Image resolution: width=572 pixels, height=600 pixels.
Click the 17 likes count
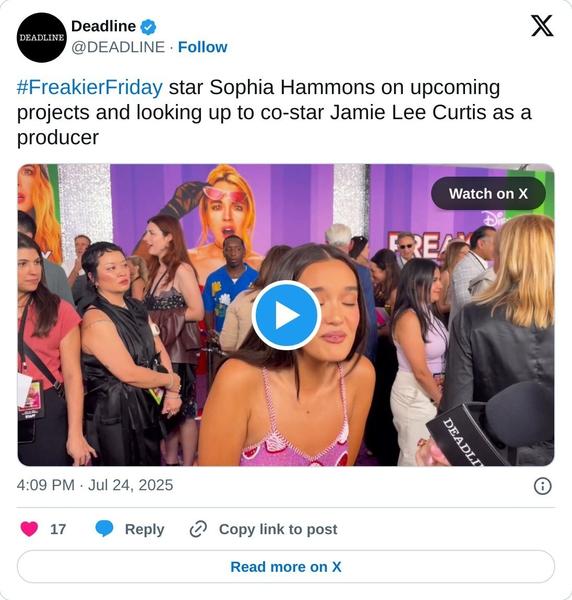[58, 529]
